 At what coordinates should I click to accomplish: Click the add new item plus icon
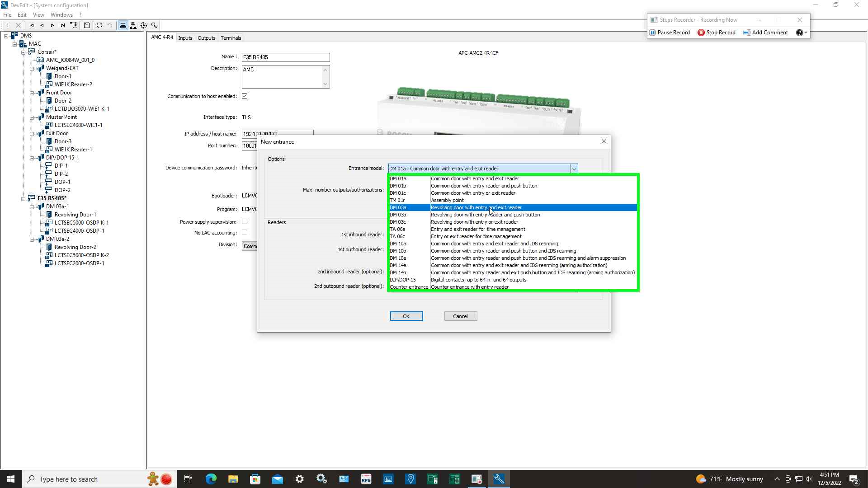click(8, 25)
